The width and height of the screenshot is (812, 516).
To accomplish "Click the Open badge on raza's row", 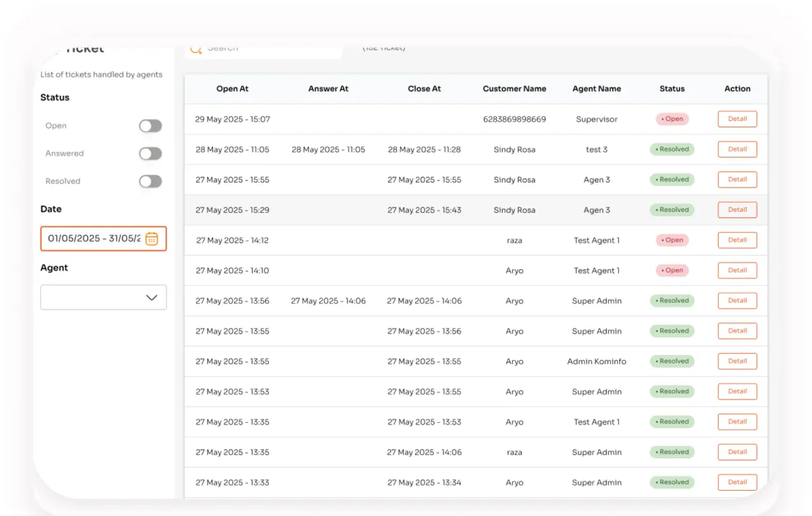I will click(x=672, y=240).
